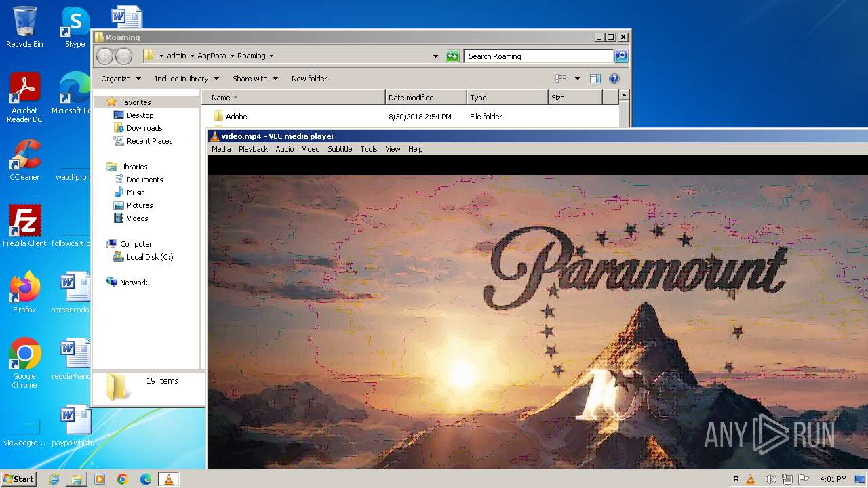
Task: Expand the Roaming breadcrumb arrow
Action: (x=271, y=56)
